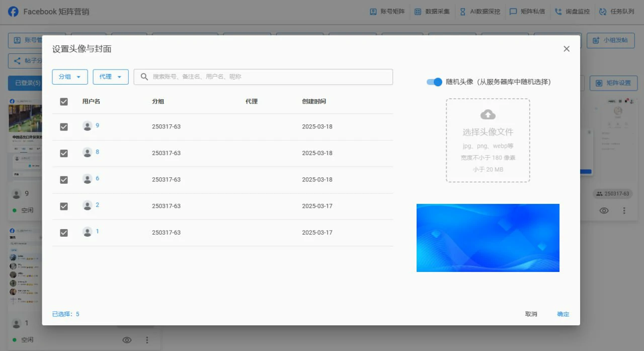
Task: Uncheck the select-all checkbox in table header
Action: coord(64,101)
